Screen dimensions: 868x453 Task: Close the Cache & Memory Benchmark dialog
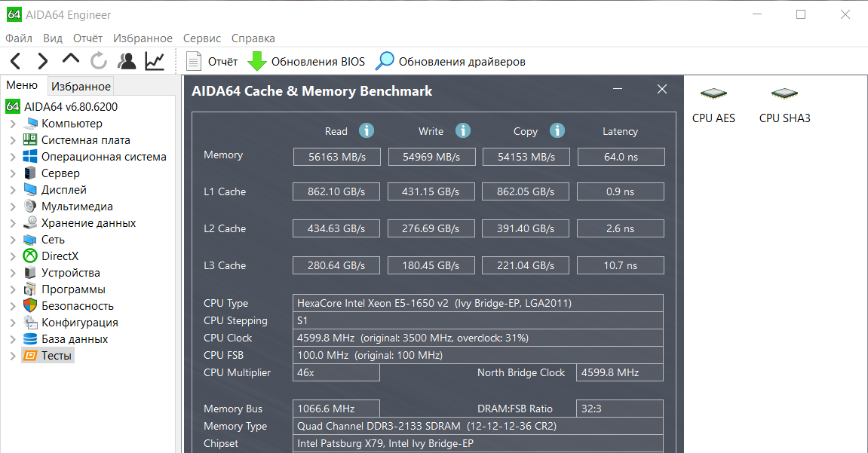coord(662,90)
